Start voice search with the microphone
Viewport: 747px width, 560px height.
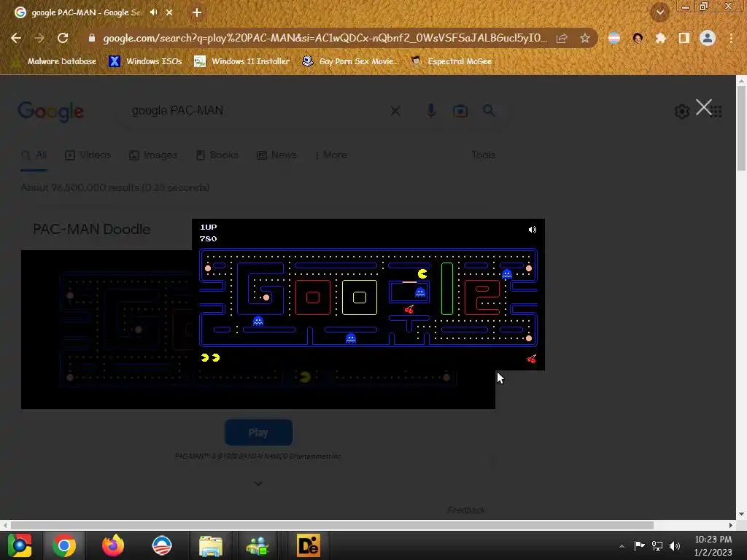(431, 111)
